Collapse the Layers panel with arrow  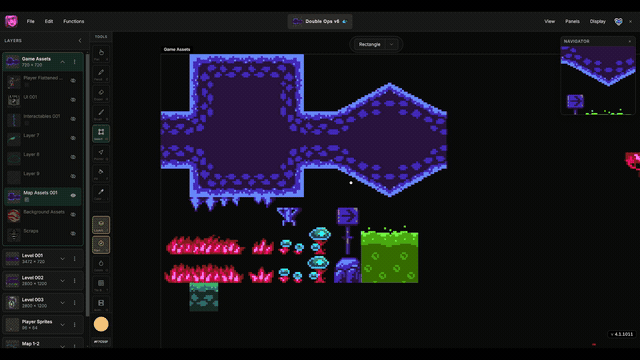pos(80,41)
